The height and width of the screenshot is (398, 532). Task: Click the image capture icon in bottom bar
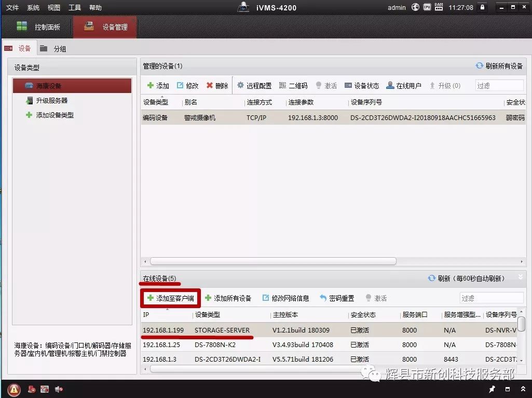[x=45, y=389]
